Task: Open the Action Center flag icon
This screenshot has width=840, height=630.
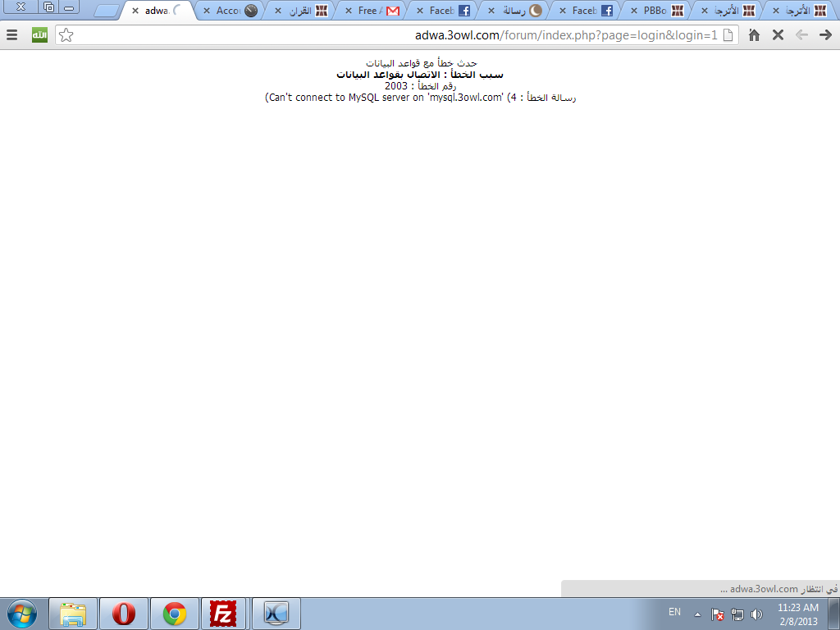Action: [x=718, y=614]
